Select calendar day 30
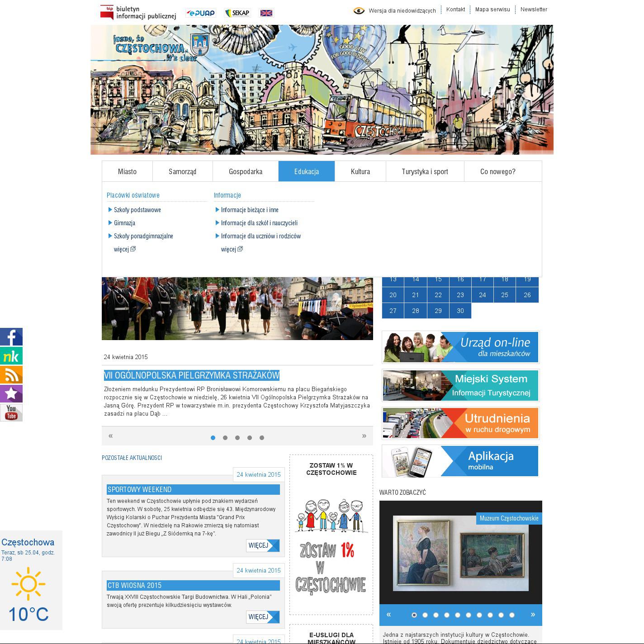Image resolution: width=644 pixels, height=644 pixels. (460, 311)
